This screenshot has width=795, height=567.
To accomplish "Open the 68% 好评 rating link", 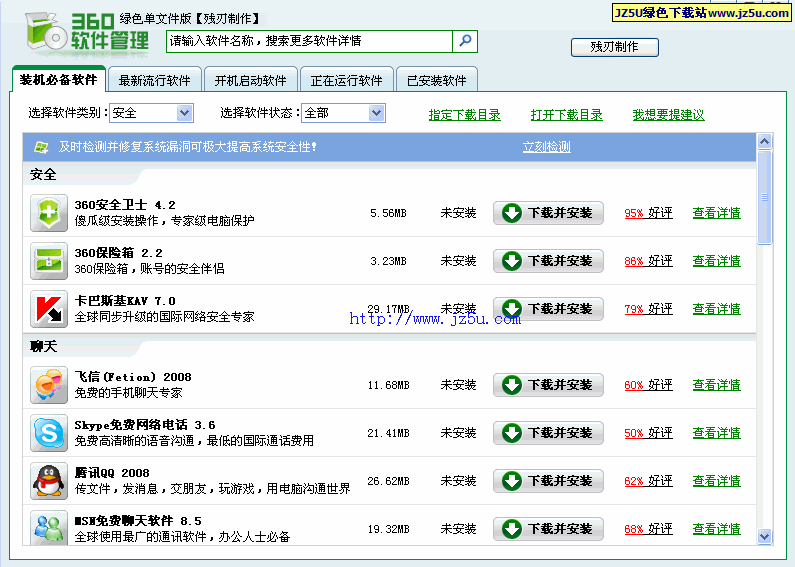I will (648, 529).
